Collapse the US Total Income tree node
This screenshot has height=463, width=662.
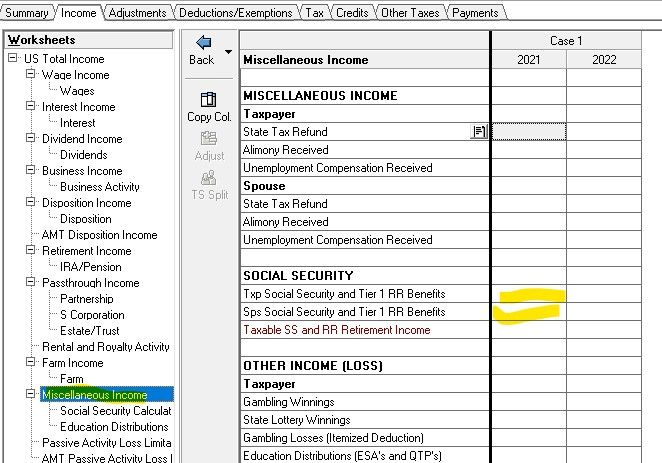(14, 59)
